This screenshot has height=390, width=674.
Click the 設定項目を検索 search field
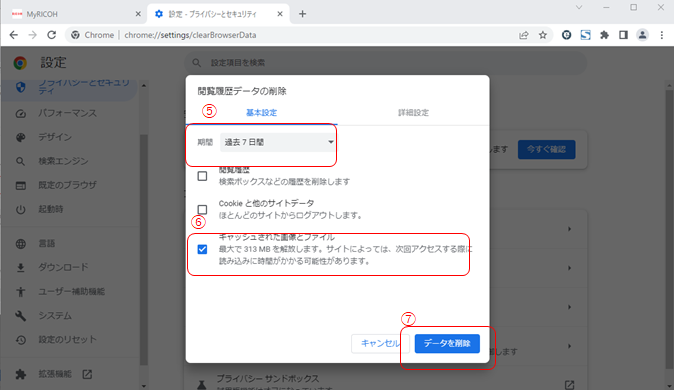click(x=385, y=63)
